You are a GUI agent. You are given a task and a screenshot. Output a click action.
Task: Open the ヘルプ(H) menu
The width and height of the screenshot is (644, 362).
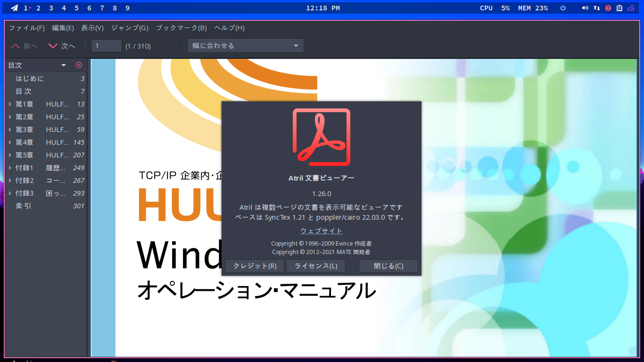(229, 28)
